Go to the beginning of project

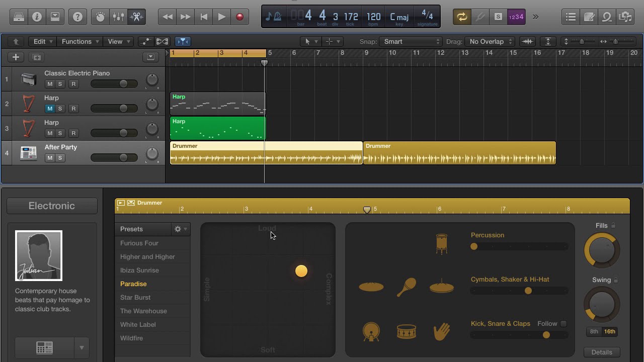point(203,17)
